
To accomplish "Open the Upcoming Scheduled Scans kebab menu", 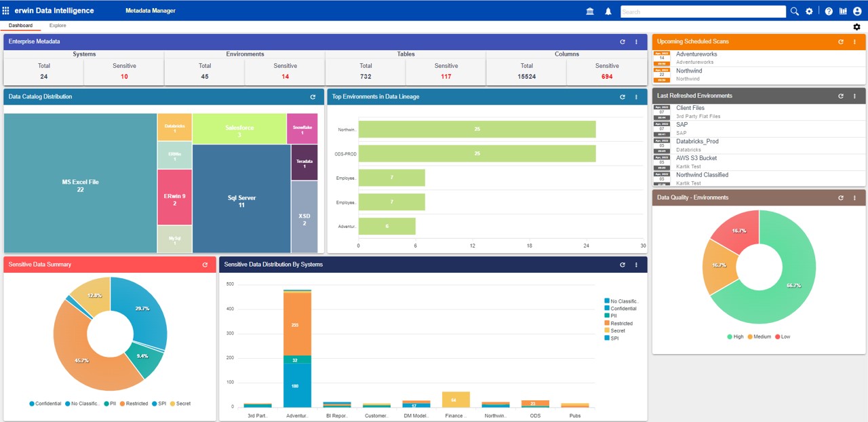I will pyautogui.click(x=854, y=41).
